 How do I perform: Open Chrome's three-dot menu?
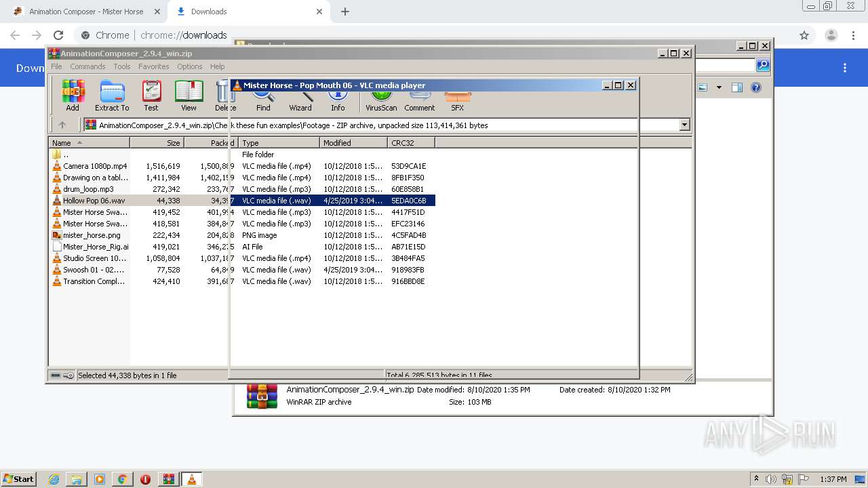coord(852,35)
